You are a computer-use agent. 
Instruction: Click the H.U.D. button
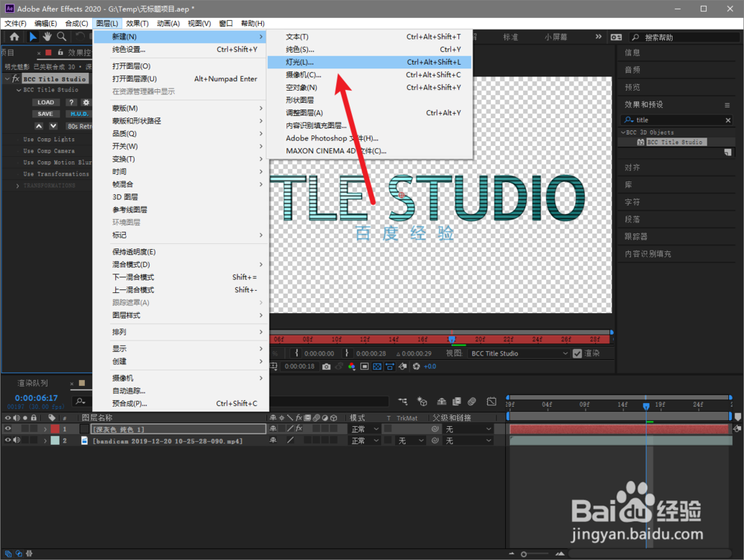pyautogui.click(x=79, y=114)
